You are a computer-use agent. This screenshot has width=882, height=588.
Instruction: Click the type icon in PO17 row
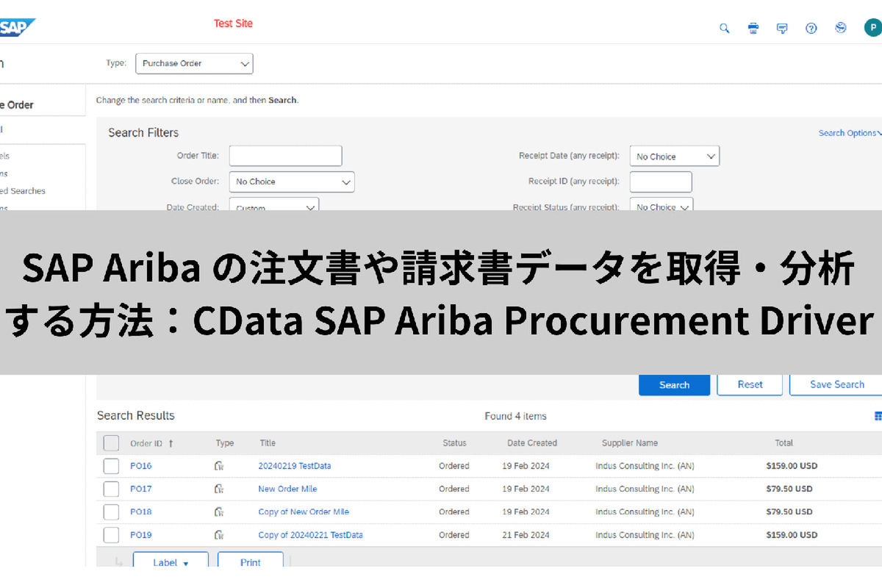218,489
